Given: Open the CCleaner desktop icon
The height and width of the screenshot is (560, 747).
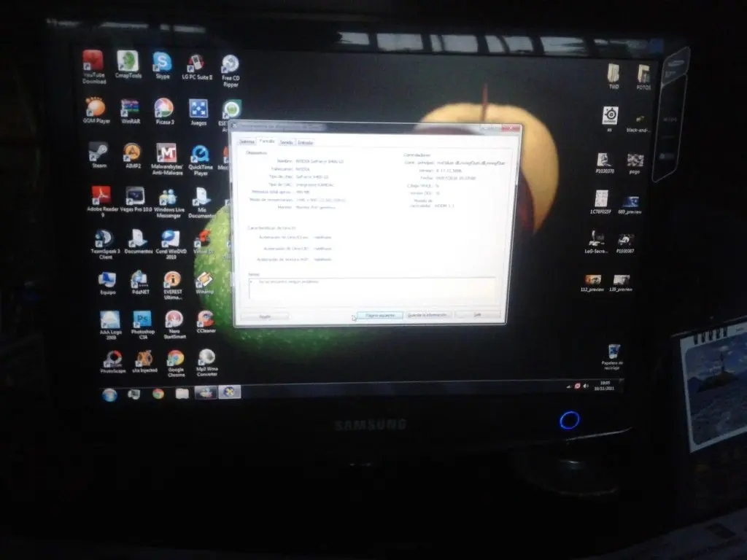Looking at the screenshot, I should point(206,322).
